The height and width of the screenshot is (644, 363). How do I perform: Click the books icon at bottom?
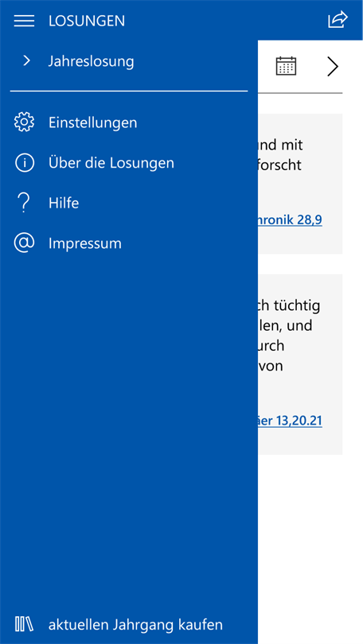click(24, 624)
